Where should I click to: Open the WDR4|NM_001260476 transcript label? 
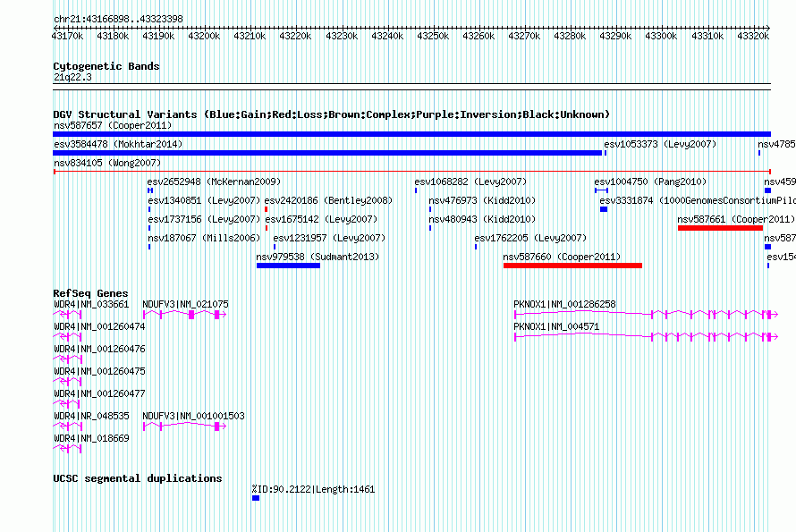[x=99, y=349]
